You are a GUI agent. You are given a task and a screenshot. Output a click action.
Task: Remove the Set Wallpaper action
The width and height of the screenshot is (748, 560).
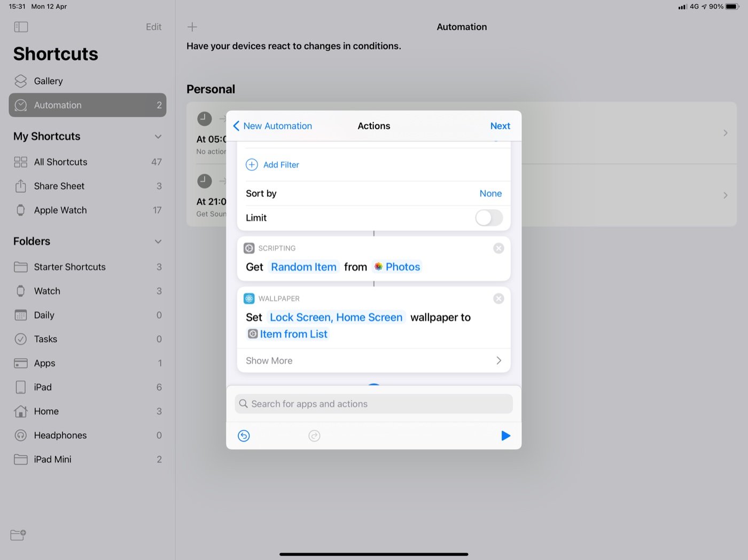[498, 298]
